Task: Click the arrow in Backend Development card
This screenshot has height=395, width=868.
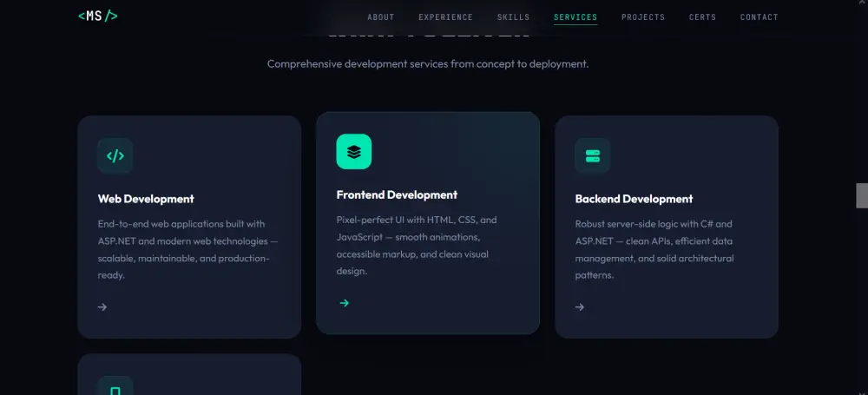Action: pos(580,307)
